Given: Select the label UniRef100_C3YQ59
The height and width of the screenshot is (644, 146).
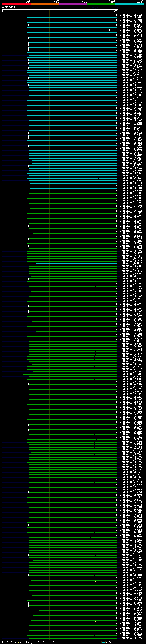Looking at the screenshot, I should click(131, 540).
